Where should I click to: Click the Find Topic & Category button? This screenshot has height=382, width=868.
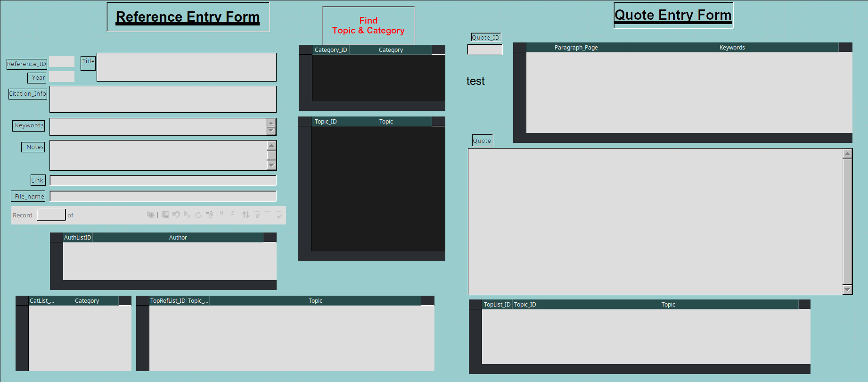[368, 25]
